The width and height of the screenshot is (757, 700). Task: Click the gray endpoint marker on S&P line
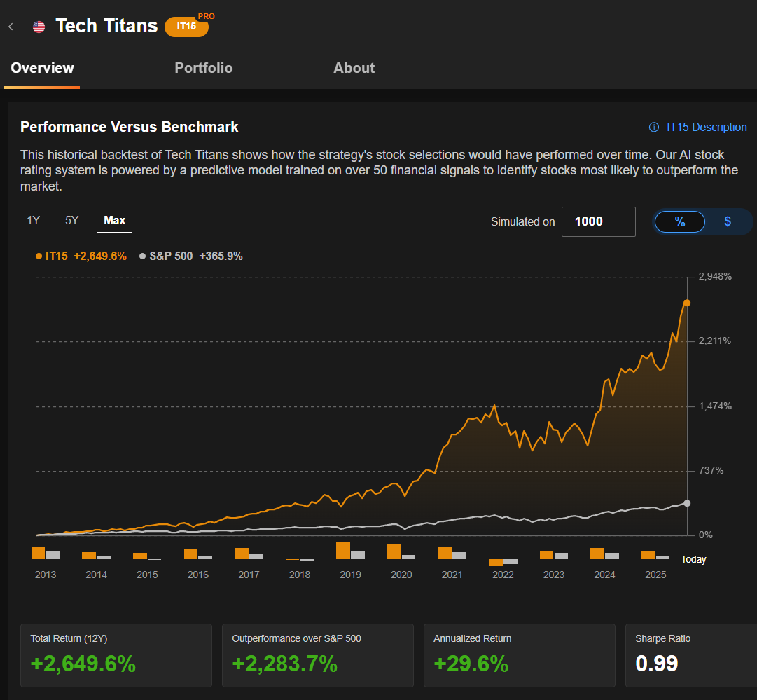[687, 503]
